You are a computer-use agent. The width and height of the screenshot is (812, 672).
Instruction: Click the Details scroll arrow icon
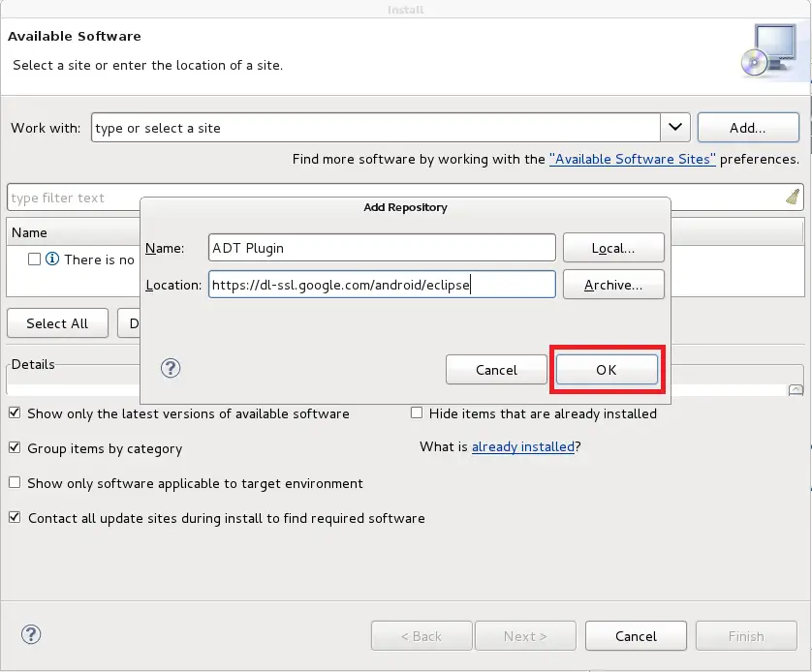coord(796,389)
